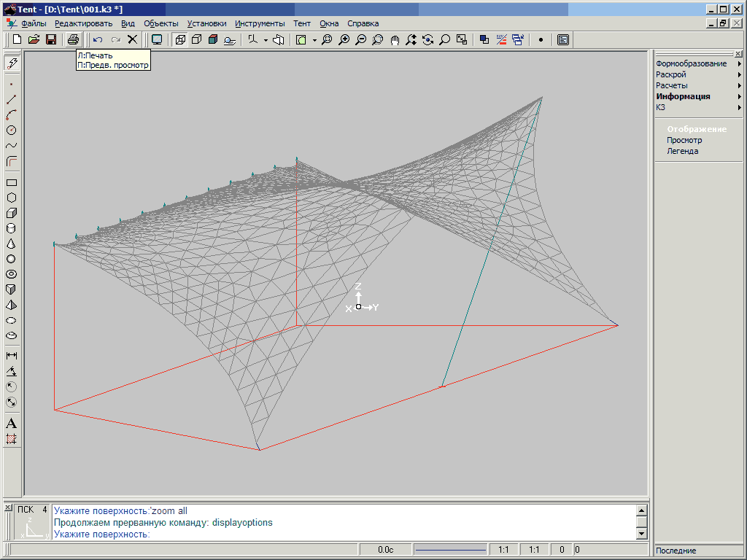Click the monitor redraw icon
Viewport: 747px width, 560px height.
coord(156,39)
